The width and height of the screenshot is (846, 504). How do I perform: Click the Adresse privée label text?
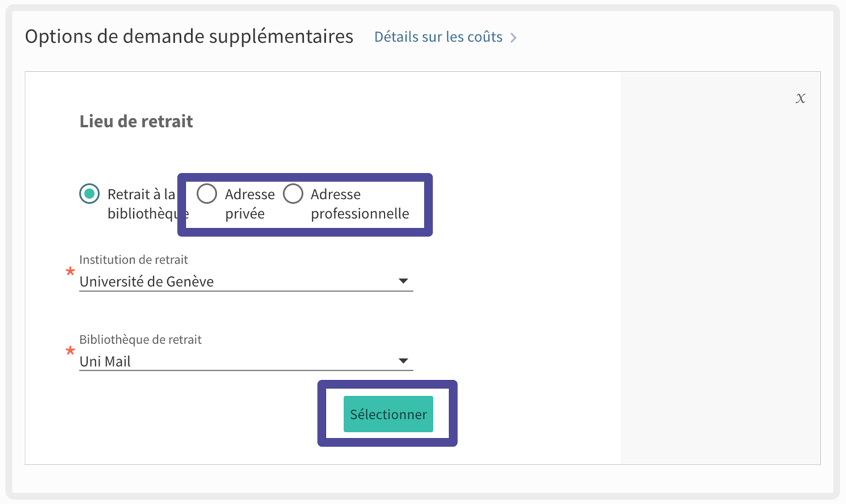click(249, 204)
